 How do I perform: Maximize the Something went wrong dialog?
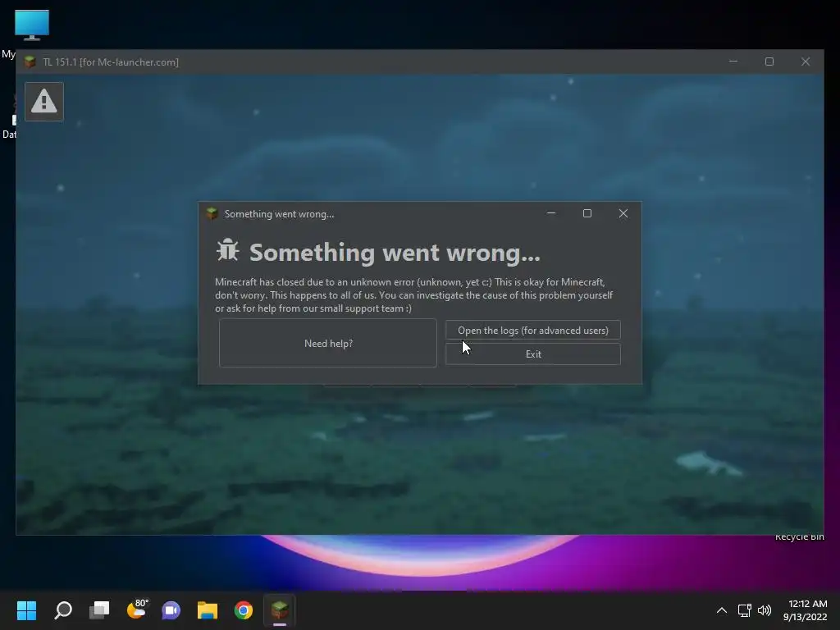point(587,213)
